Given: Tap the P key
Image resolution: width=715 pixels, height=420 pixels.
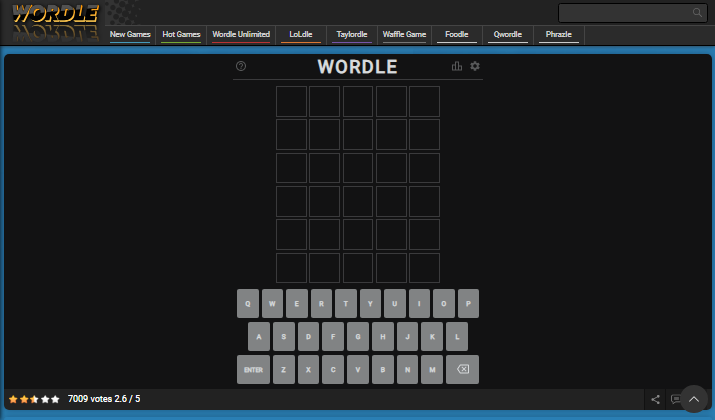Looking at the screenshot, I should [x=468, y=303].
